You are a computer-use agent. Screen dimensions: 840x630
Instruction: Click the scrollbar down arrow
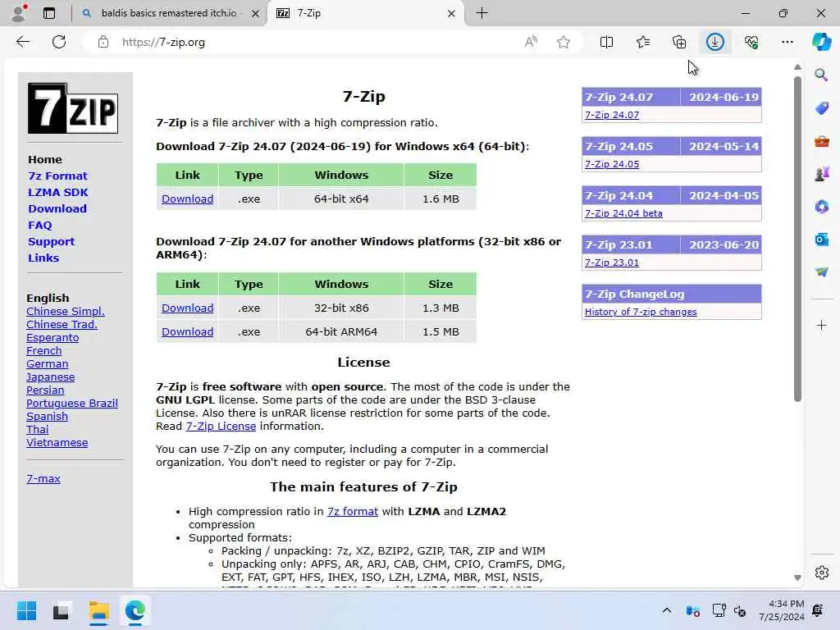click(797, 577)
